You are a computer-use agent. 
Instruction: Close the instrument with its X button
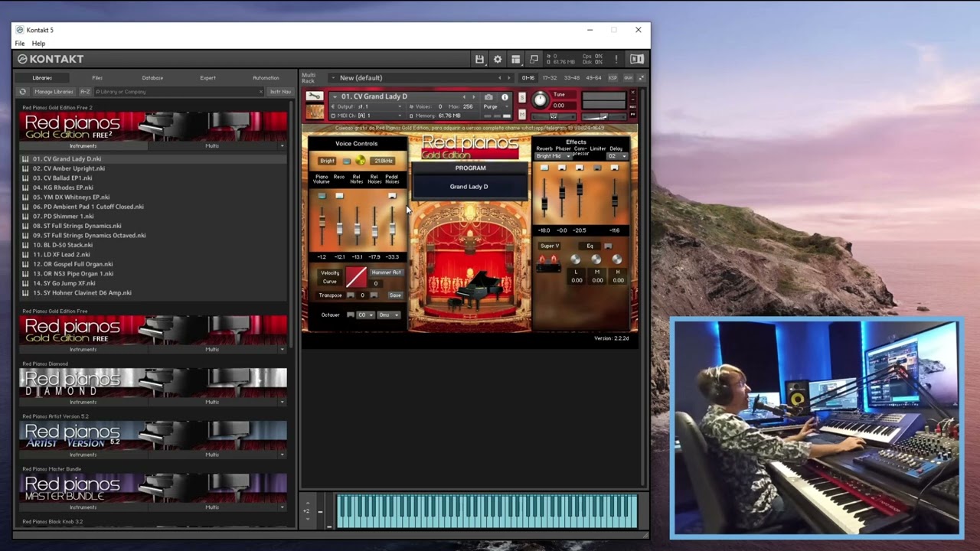tap(632, 93)
